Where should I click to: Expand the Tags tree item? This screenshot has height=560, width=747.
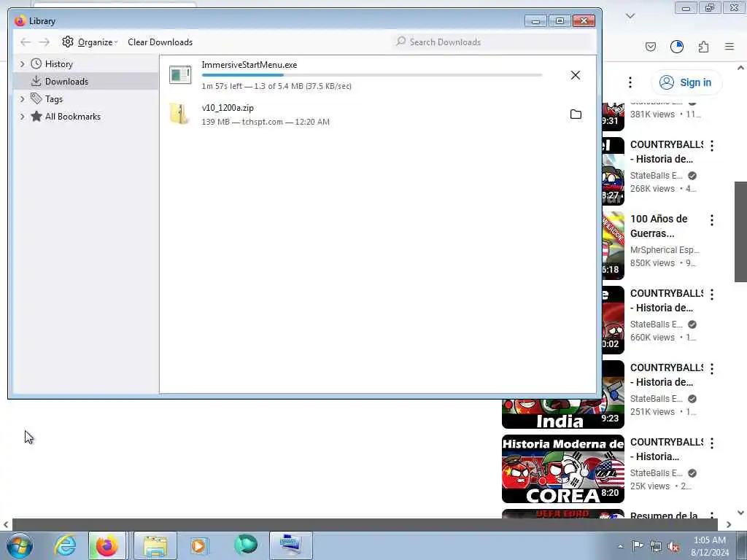click(22, 99)
